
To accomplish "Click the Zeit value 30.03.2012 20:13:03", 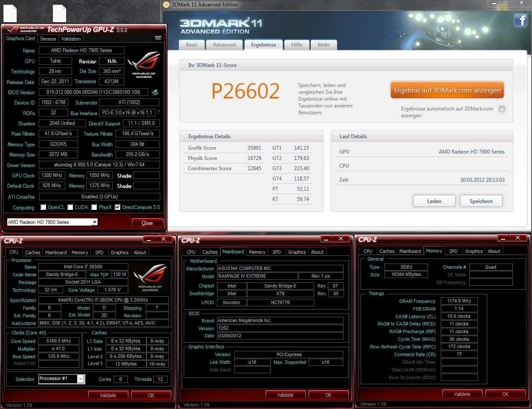I will click(482, 180).
